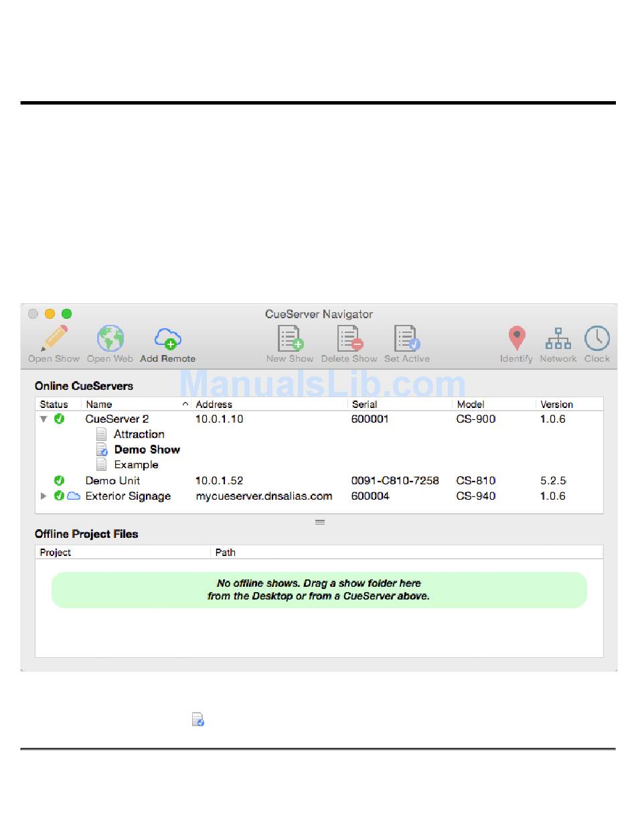This screenshot has width=636, height=840.
Task: Select the Demo Show entry
Action: click(147, 449)
